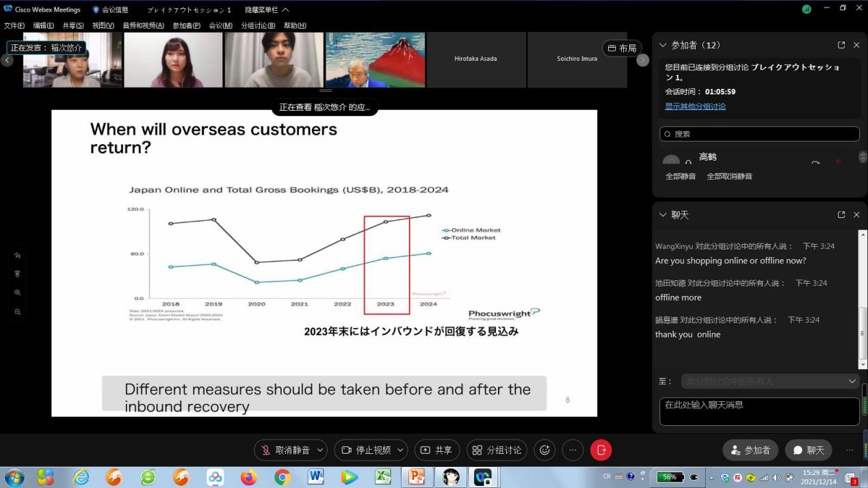Click the zoom out magnifier icon
This screenshot has width=868, height=488.
[18, 312]
